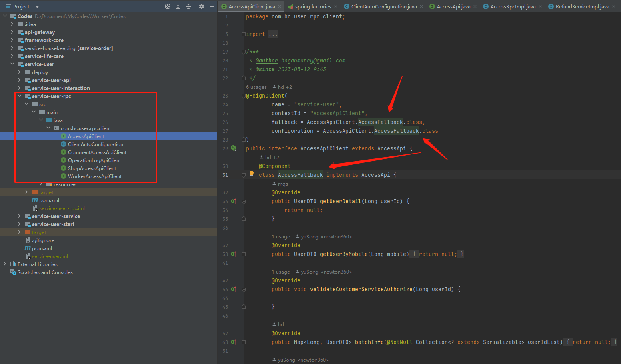
Task: Click '1 usage' hint above validateCustomerServiceAuthorize
Action: point(281,272)
